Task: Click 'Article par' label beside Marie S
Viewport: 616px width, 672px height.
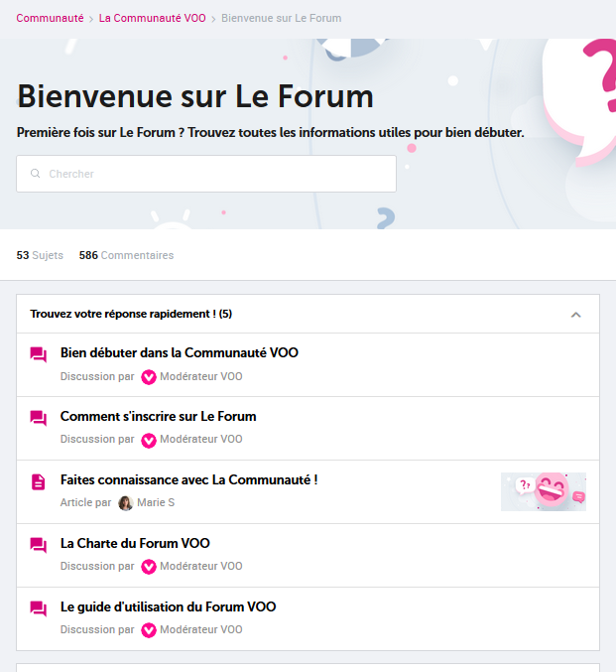Action: [85, 502]
